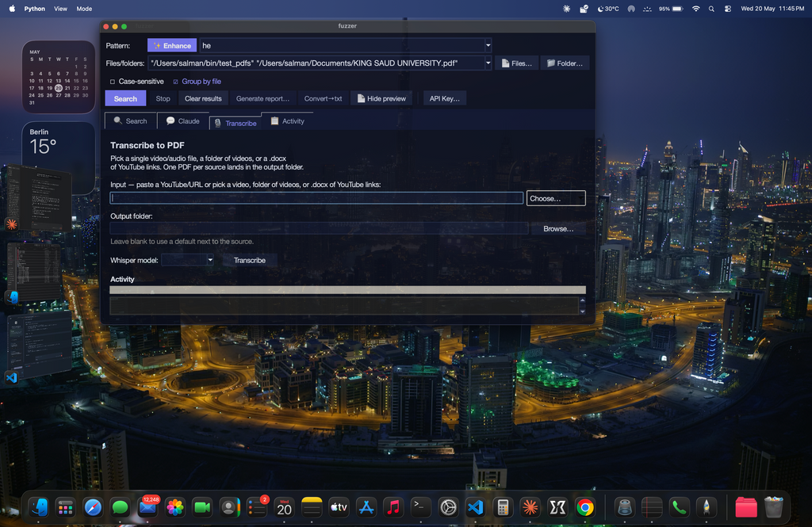Screen dimensions: 812x527
Task: Click the May calendar widget
Action: 59,77
